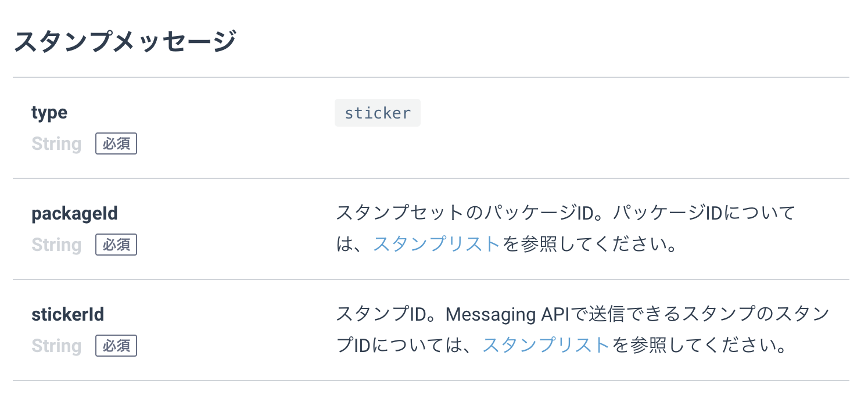
Task: Click the 必須 badge in the type row
Action: tap(116, 143)
